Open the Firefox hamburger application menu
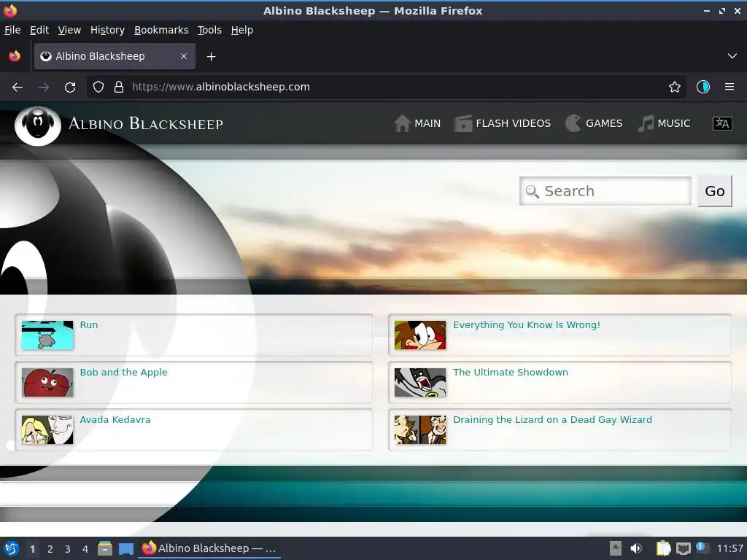Viewport: 747px width, 560px height. pyautogui.click(x=729, y=87)
